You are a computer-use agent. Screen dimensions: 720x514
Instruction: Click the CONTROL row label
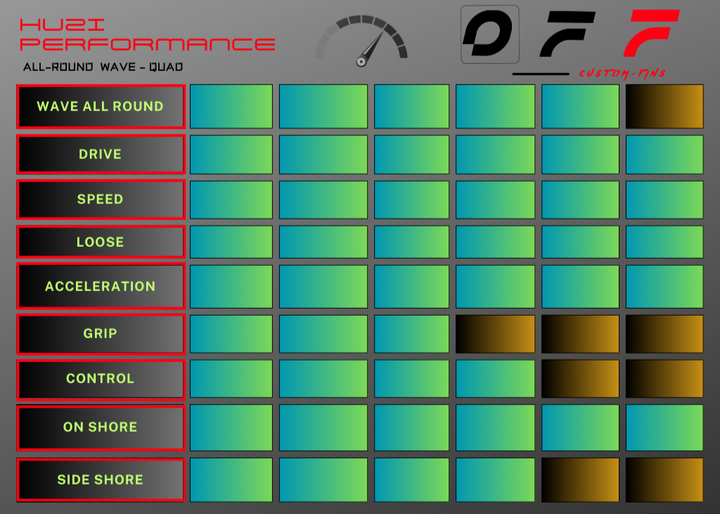click(x=100, y=379)
